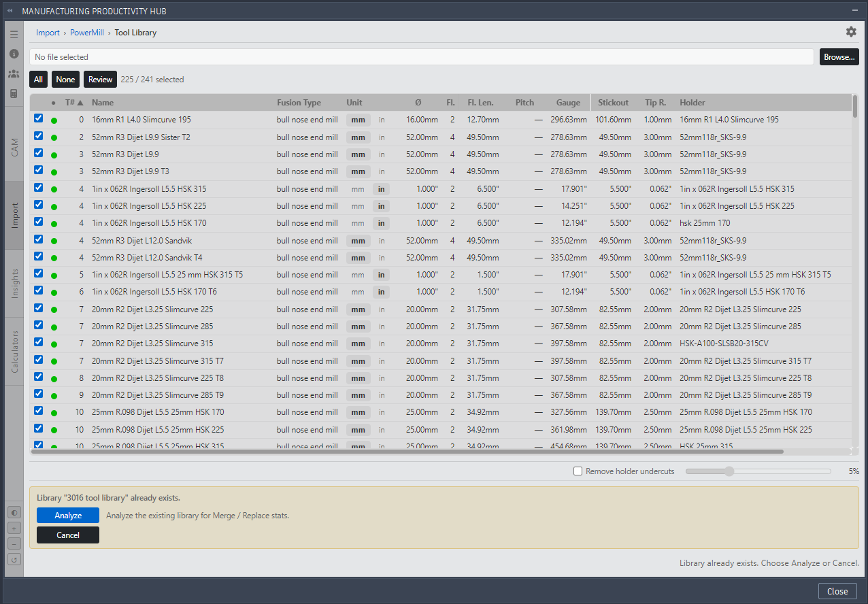Collapse panel using double-arrow title bar icon
This screenshot has height=604, width=868.
coord(10,12)
